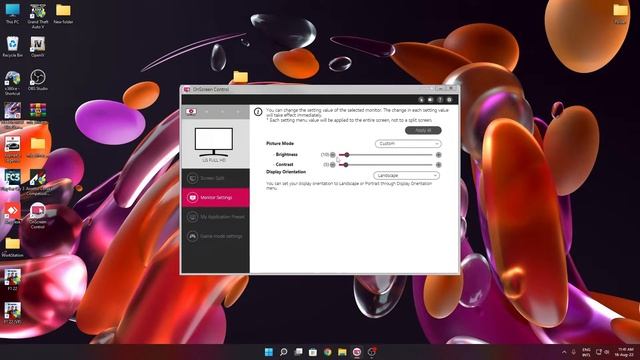Click the first icon in the OnScreen Control header
The image size is (640, 360).
(x=421, y=100)
